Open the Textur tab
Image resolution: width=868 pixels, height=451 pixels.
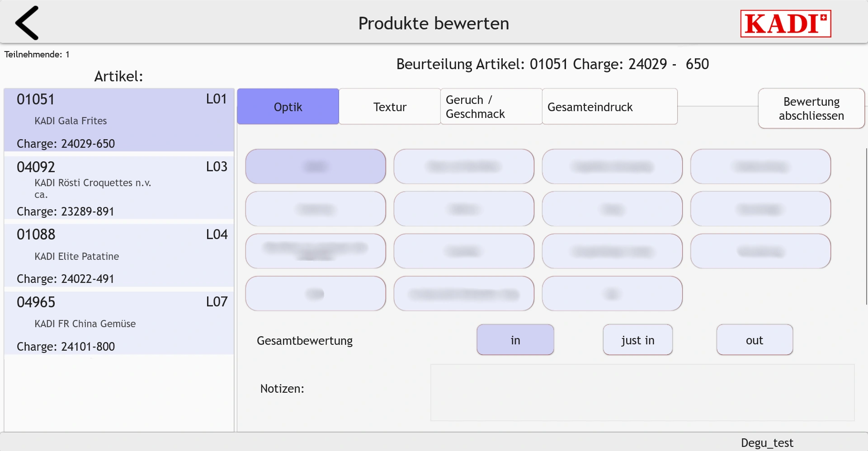click(x=390, y=107)
